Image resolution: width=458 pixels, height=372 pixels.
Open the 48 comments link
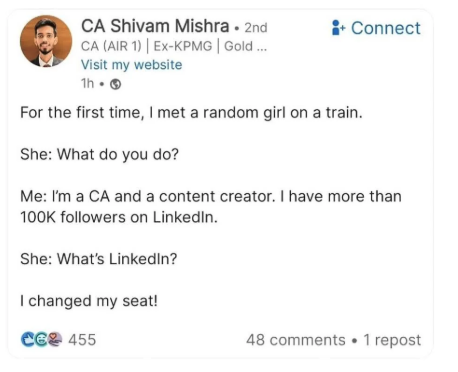(x=296, y=340)
